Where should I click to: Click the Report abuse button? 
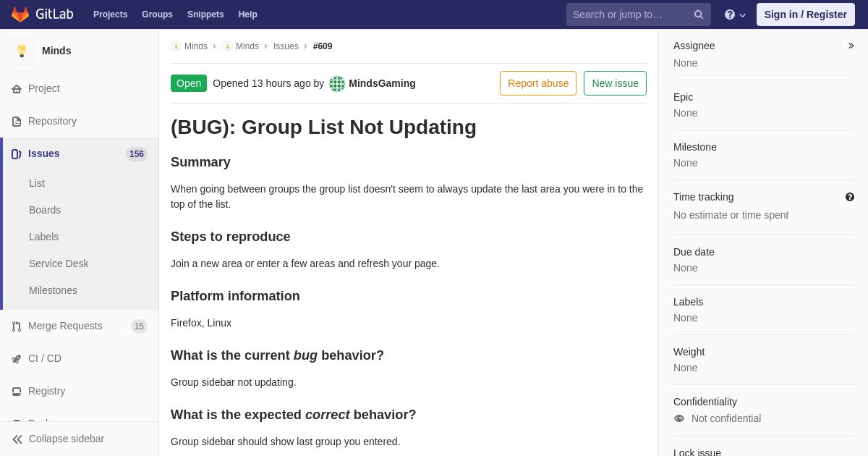click(538, 83)
